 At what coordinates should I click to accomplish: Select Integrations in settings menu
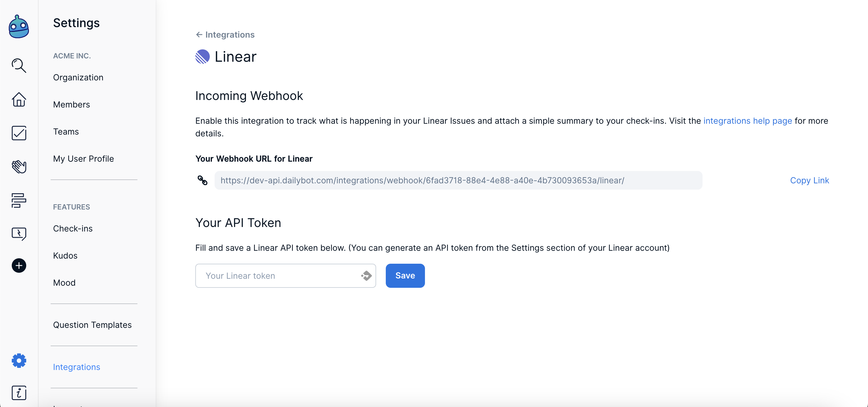click(77, 367)
